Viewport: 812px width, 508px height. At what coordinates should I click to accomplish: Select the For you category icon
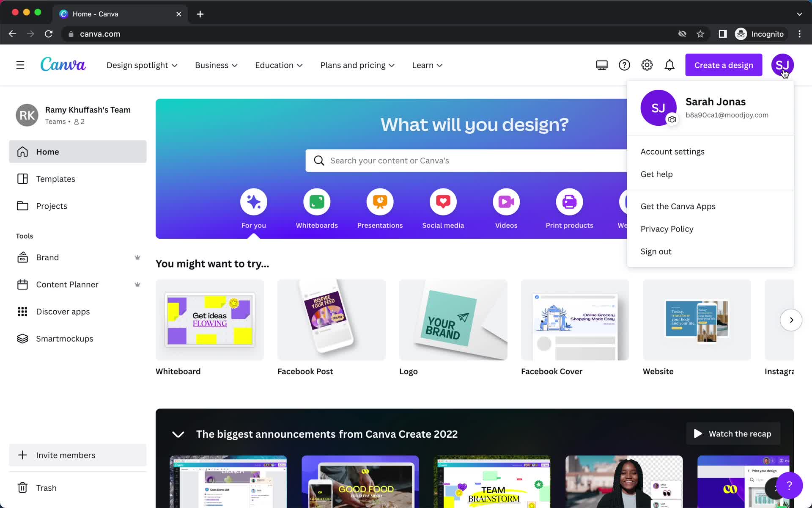(x=254, y=202)
